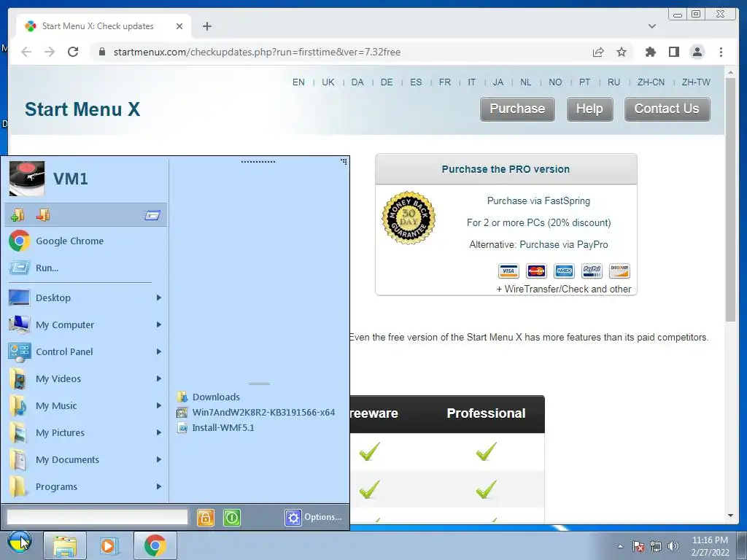Click the Contact Us button
The image size is (747, 560).
pyautogui.click(x=667, y=109)
